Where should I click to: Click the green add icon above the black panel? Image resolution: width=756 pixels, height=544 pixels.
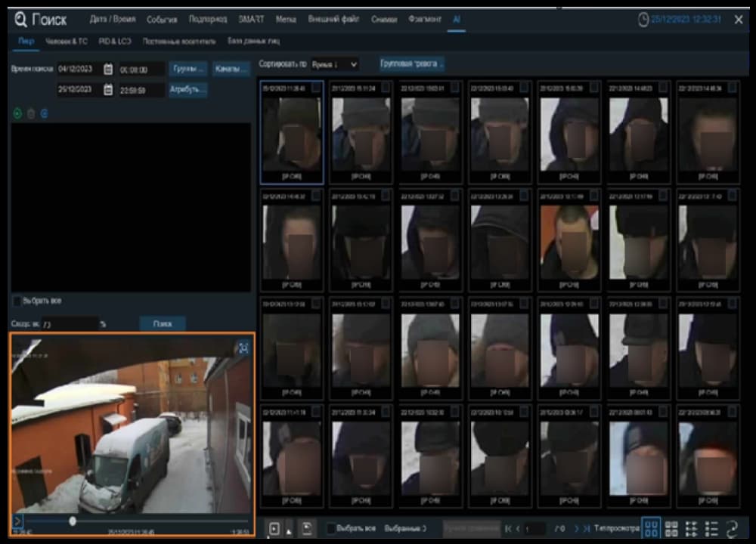18,114
